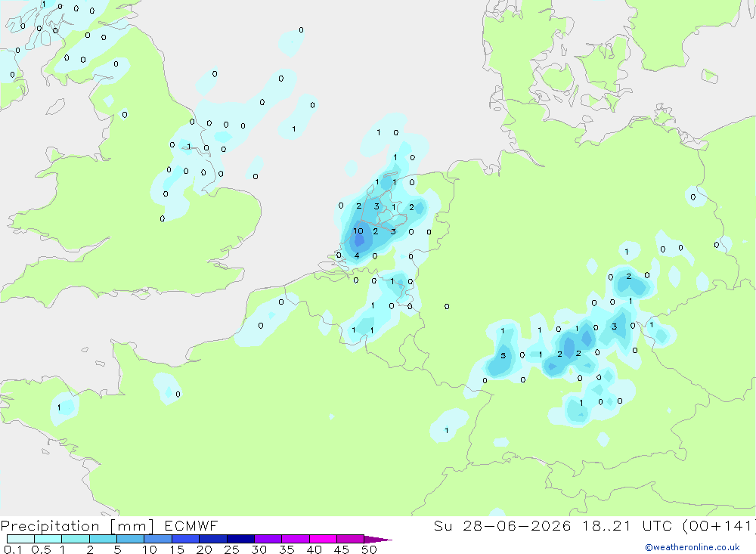Image resolution: width=756 pixels, height=554 pixels.
Task: Click the '20' legend scale label
Action: [x=204, y=549]
